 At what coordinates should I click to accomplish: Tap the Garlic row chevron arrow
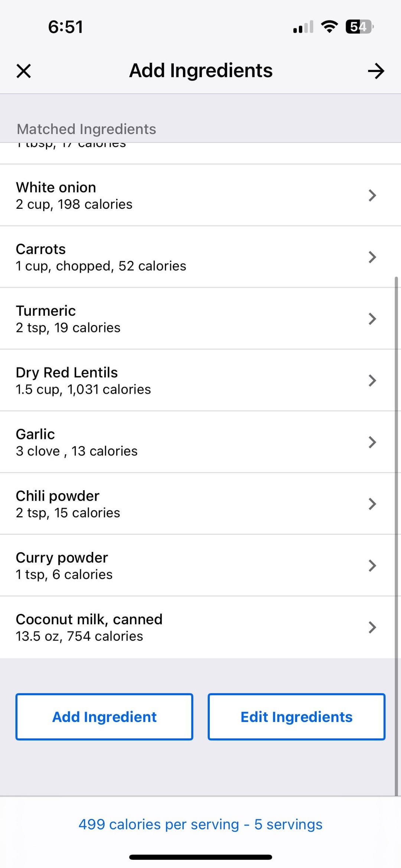(x=372, y=442)
